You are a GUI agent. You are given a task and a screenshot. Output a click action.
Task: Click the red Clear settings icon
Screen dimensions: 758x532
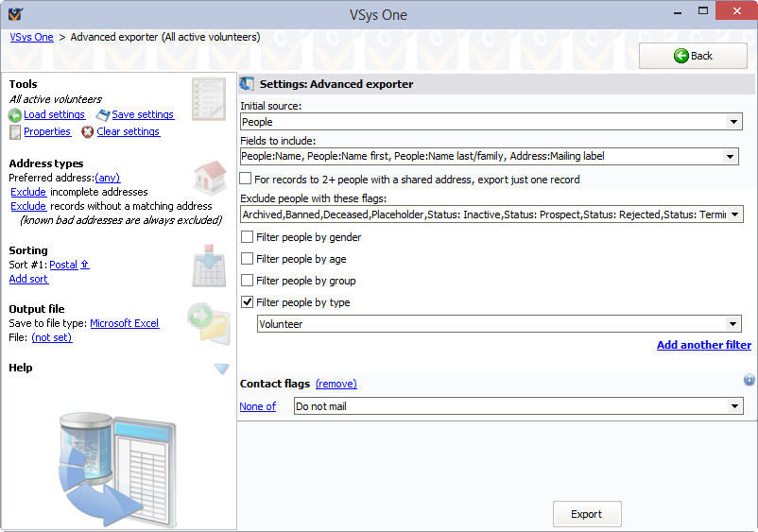[x=88, y=132]
